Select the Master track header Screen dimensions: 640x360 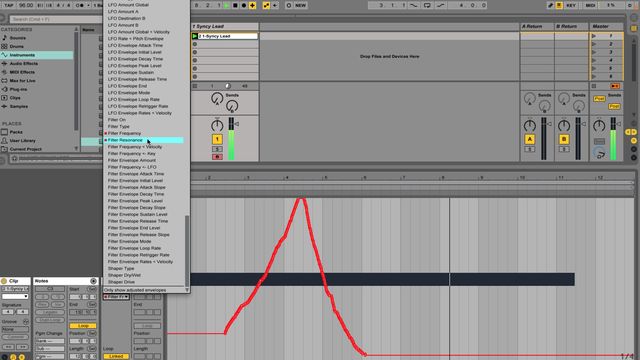tap(607, 26)
